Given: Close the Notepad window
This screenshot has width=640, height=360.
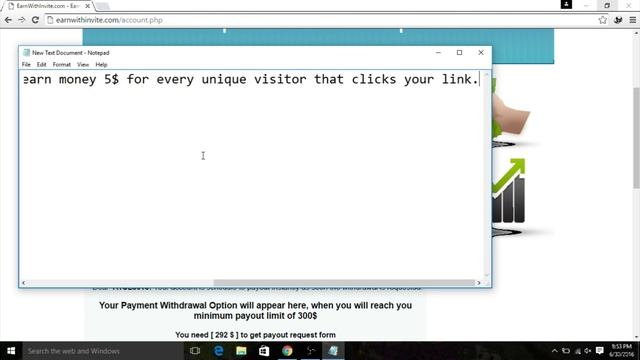Looking at the screenshot, I should point(481,53).
